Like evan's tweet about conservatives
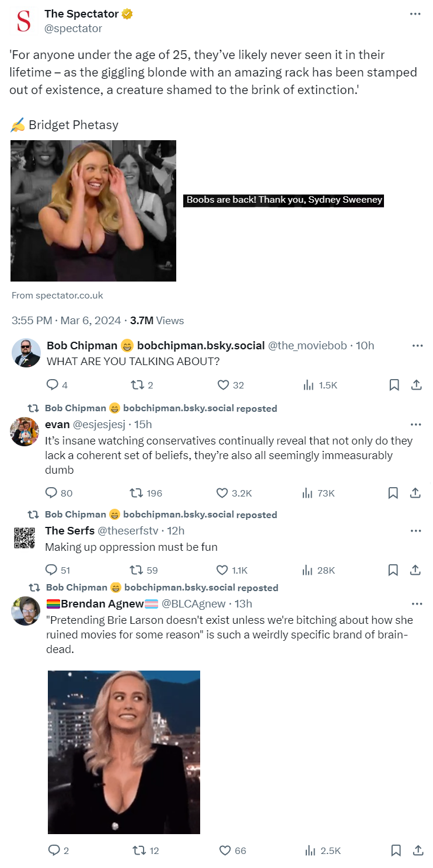Screen dimensions: 433x868 (x=222, y=493)
